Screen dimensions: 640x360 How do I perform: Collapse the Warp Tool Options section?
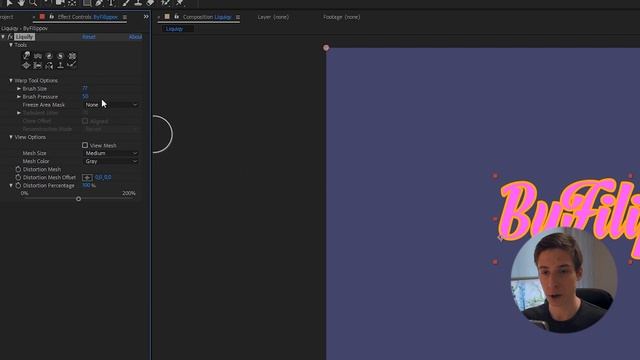tap(11, 80)
